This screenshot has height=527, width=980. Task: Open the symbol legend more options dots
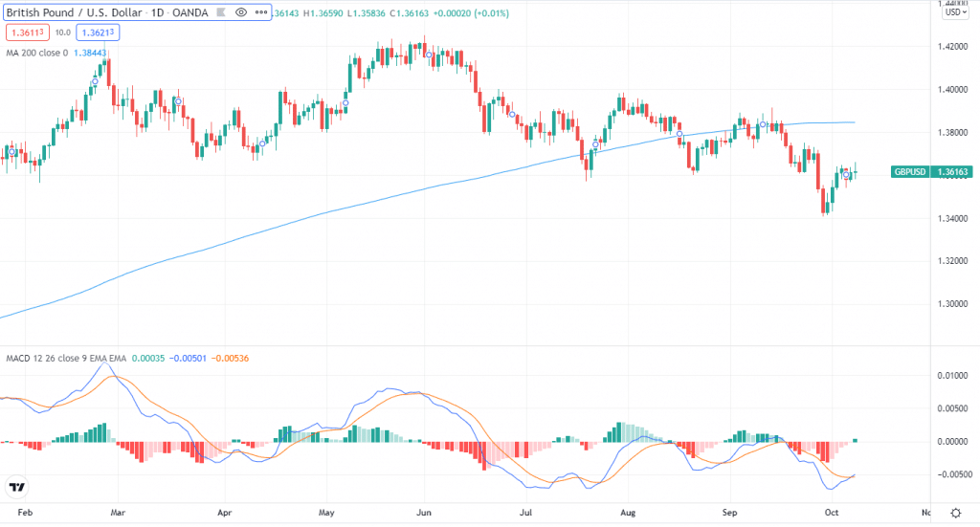(x=261, y=12)
